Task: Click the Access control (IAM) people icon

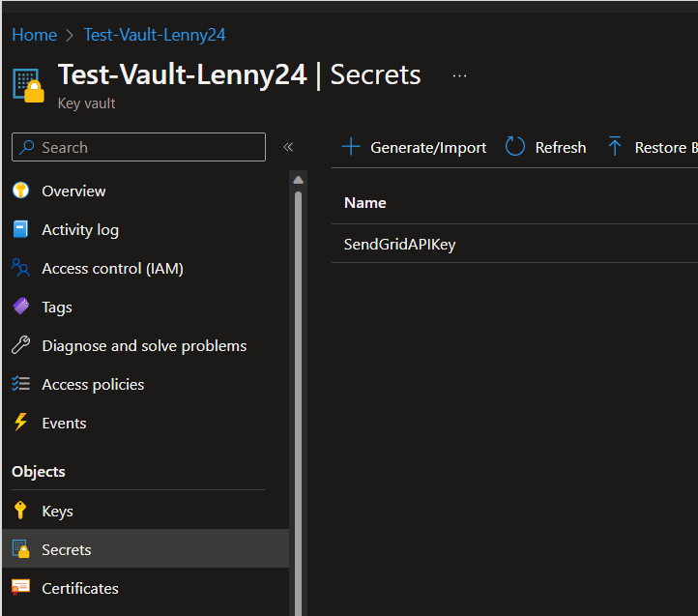Action: pos(20,268)
